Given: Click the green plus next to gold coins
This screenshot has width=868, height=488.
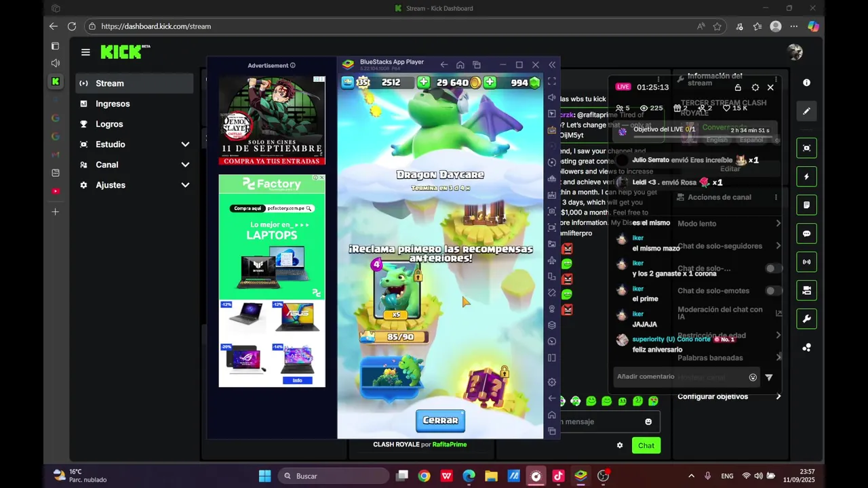Looking at the screenshot, I should pos(490,83).
